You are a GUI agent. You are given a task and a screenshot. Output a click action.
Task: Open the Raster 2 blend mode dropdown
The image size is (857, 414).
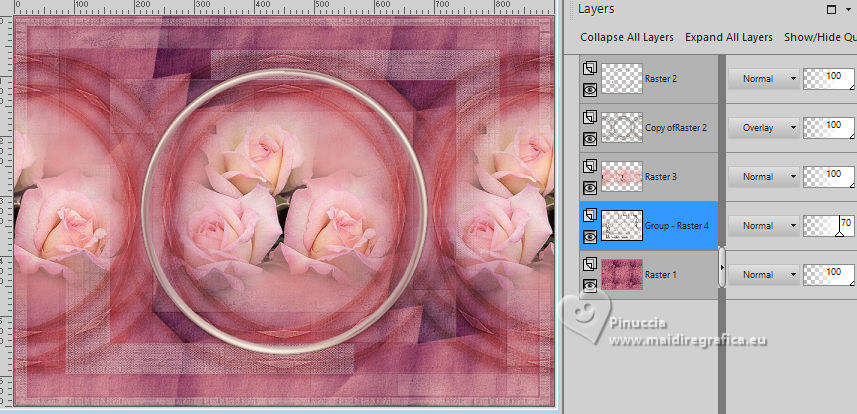click(x=764, y=79)
